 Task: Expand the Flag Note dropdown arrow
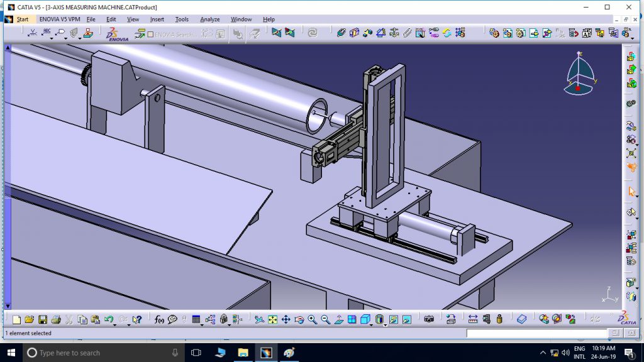(65, 38)
